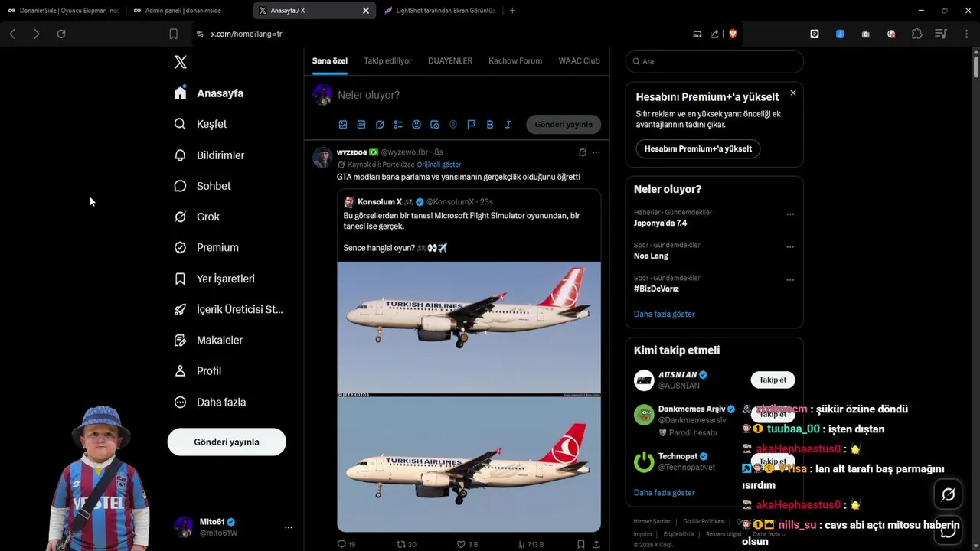The width and height of the screenshot is (980, 551).
Task: Click the Grok icon in composer
Action: [380, 125]
